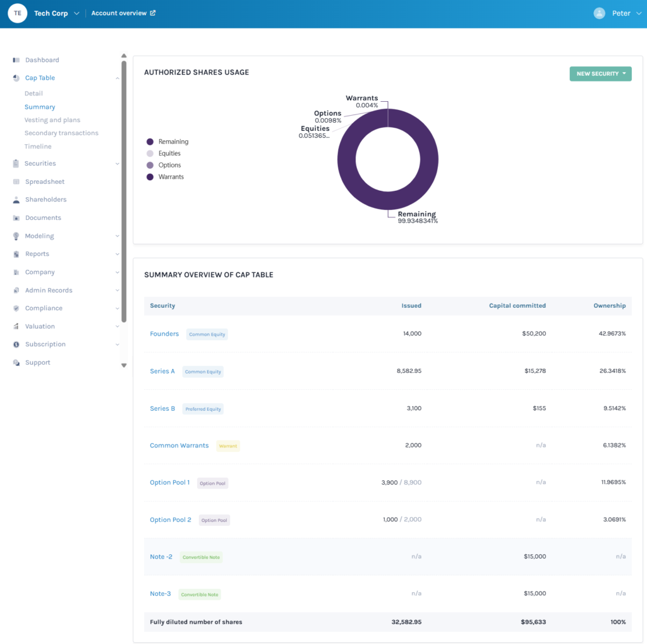Click the Valuation chart icon
647x644 pixels.
[x=16, y=327]
